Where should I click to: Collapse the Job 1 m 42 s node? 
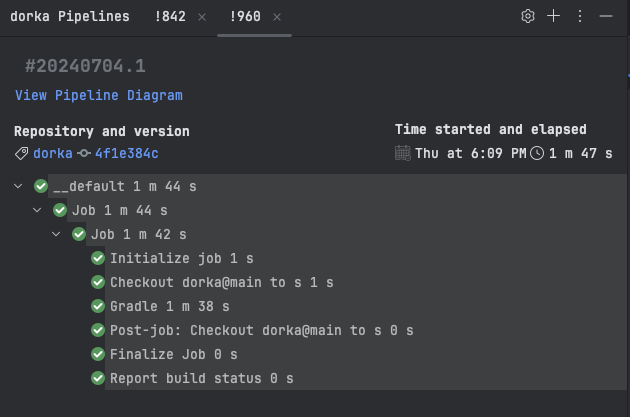[x=56, y=234]
